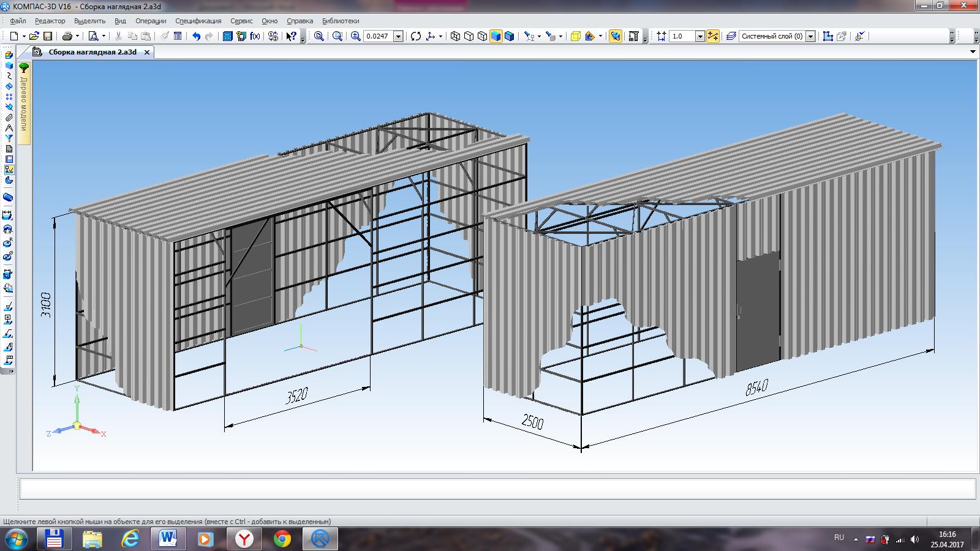Click the Rotate view icon

416,36
